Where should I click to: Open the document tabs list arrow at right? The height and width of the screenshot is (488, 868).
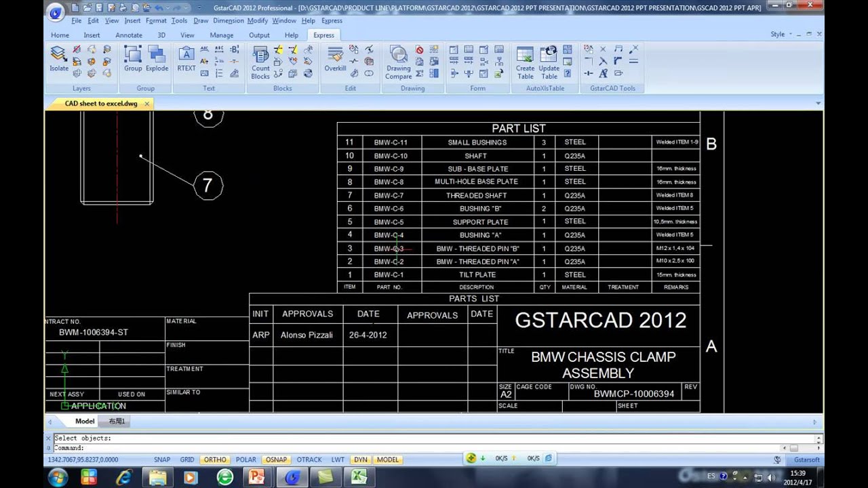pos(818,104)
